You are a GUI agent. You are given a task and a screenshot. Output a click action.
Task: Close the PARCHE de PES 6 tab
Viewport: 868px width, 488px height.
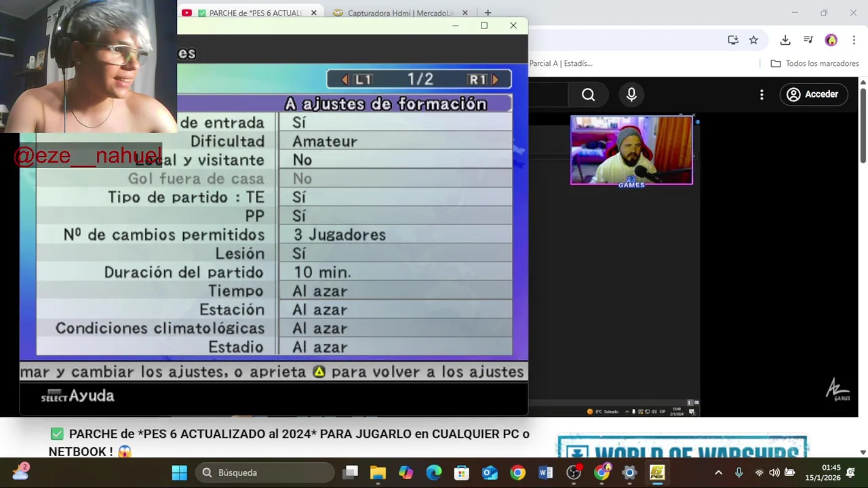(313, 13)
